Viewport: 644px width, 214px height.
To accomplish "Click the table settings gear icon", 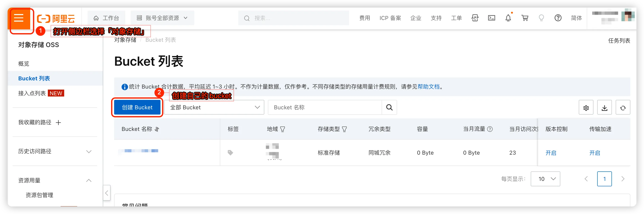I will coord(586,107).
